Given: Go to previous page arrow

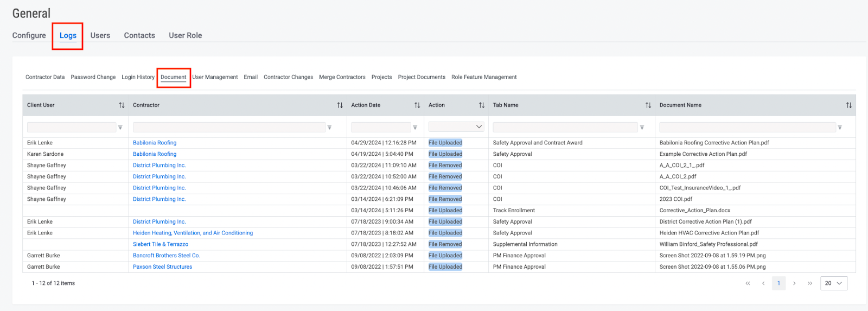Looking at the screenshot, I should [763, 283].
